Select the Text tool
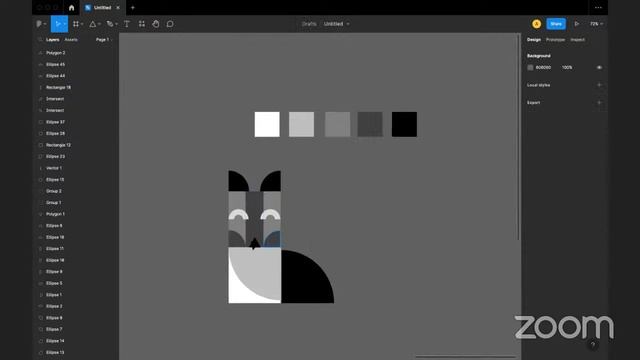640x360 pixels. [127, 24]
